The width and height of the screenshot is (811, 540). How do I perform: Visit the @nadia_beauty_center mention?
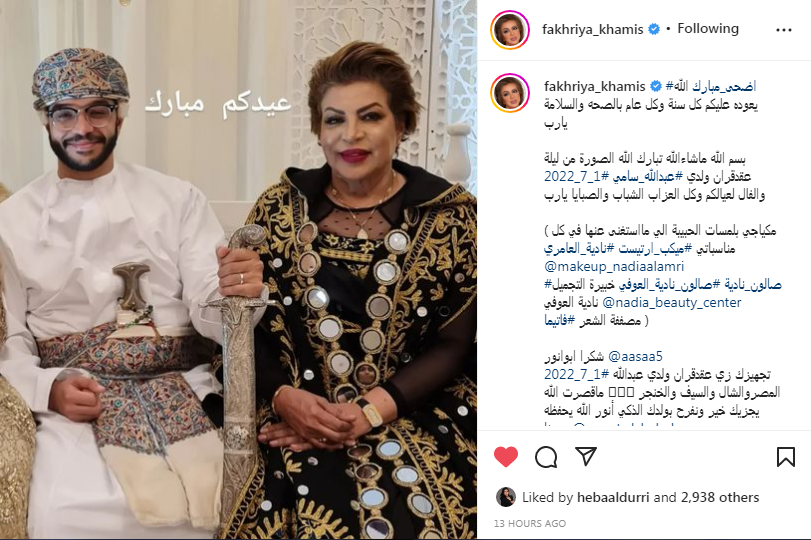[x=672, y=303]
